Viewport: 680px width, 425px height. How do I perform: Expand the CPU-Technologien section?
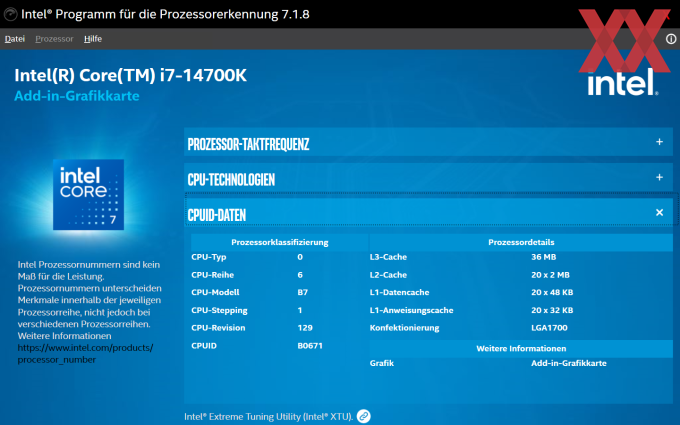tap(428, 178)
